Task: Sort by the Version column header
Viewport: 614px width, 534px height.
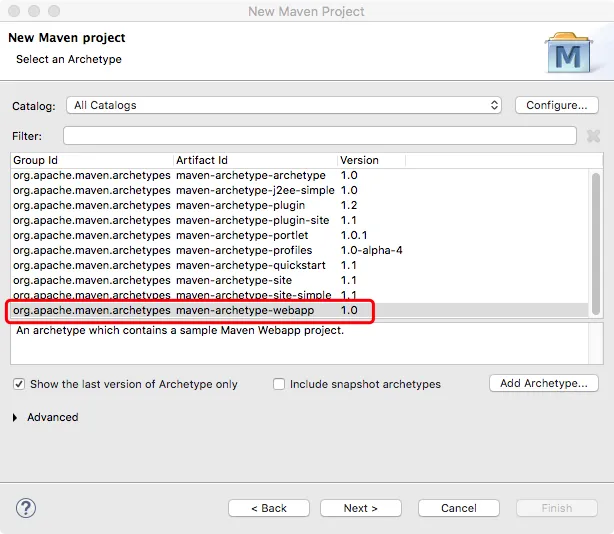Action: coord(371,160)
